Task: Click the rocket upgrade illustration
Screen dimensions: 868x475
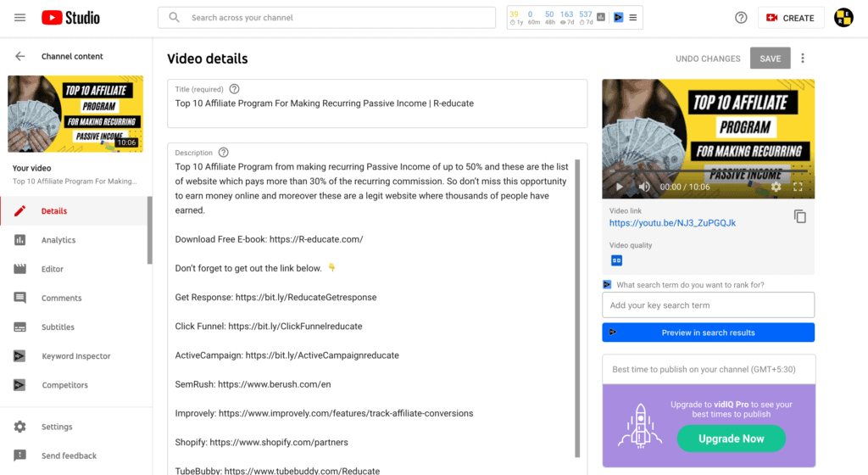Action: [x=640, y=426]
